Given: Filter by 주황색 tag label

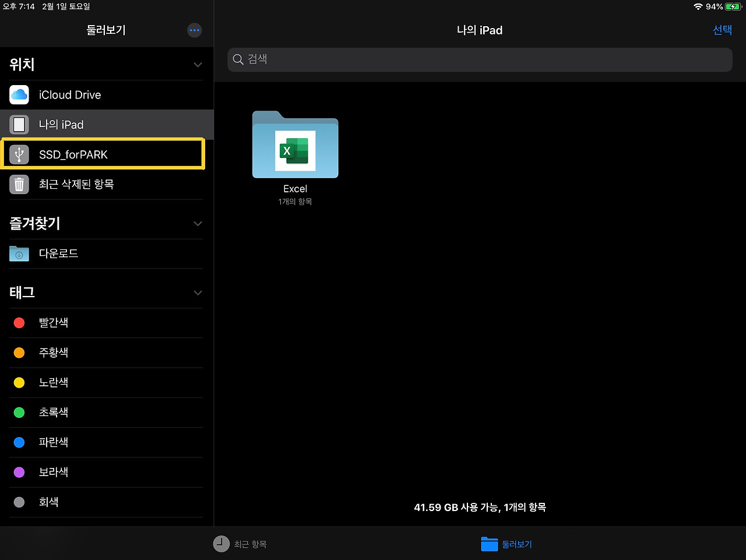Looking at the screenshot, I should coord(54,353).
